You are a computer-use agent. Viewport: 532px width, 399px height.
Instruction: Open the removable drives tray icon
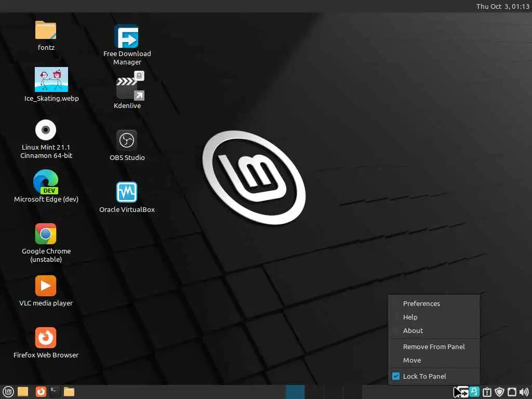click(x=512, y=392)
